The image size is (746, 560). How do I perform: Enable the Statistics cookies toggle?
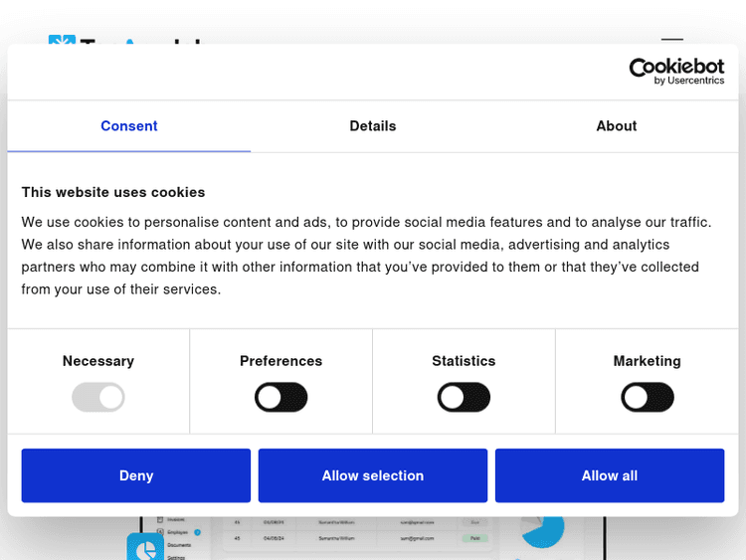464,398
